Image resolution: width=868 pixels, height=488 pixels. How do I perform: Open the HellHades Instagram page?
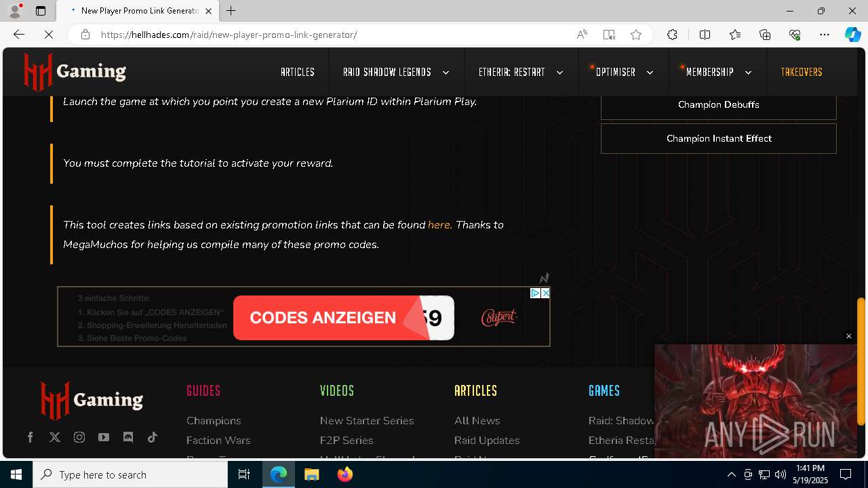coord(79,437)
